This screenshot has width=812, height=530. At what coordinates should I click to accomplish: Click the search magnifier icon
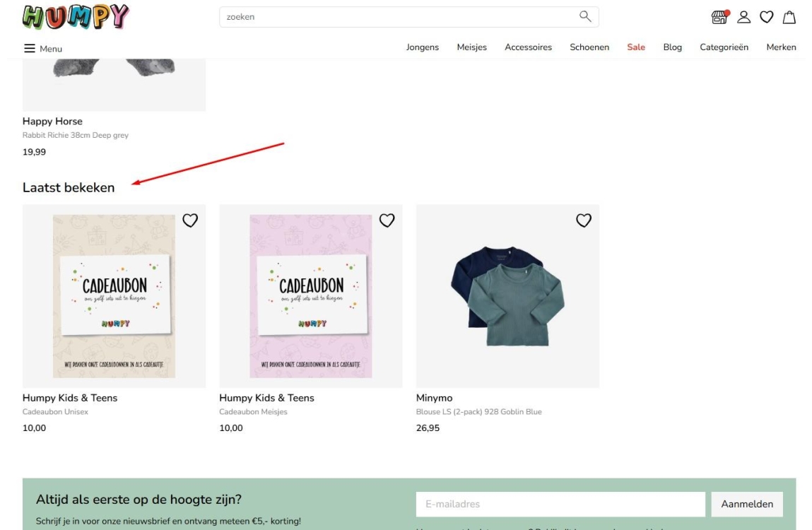(584, 17)
